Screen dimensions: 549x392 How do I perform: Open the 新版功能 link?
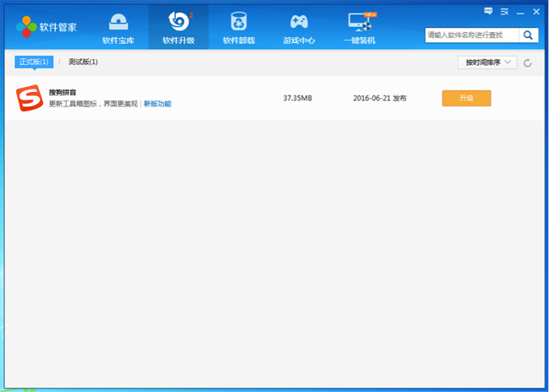tap(157, 104)
